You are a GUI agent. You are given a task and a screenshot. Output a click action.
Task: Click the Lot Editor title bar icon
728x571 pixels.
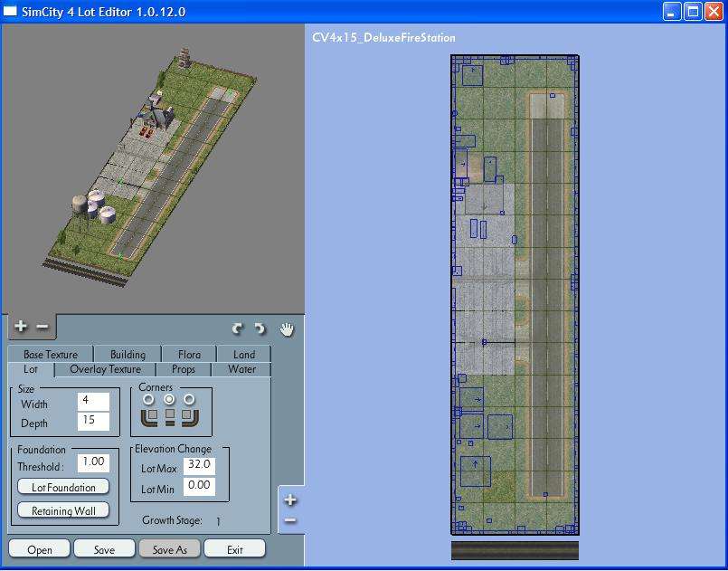[x=11, y=11]
